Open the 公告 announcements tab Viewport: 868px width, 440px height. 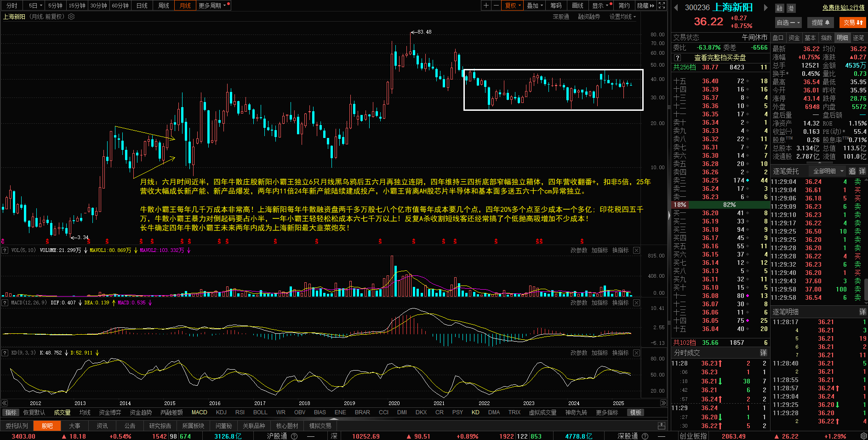[130, 426]
